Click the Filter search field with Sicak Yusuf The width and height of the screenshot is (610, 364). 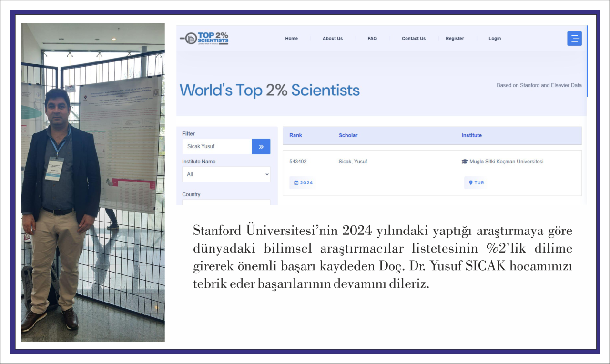pos(217,147)
